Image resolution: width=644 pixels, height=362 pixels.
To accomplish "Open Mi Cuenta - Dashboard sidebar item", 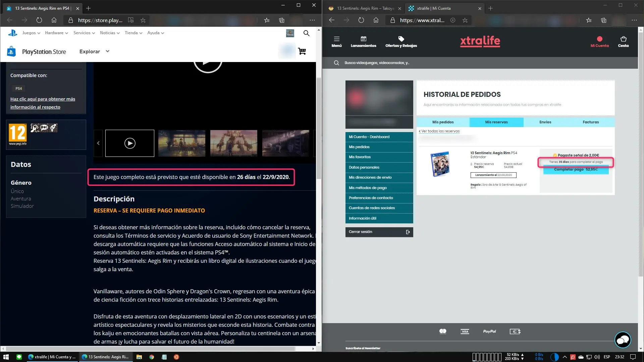I will click(379, 137).
